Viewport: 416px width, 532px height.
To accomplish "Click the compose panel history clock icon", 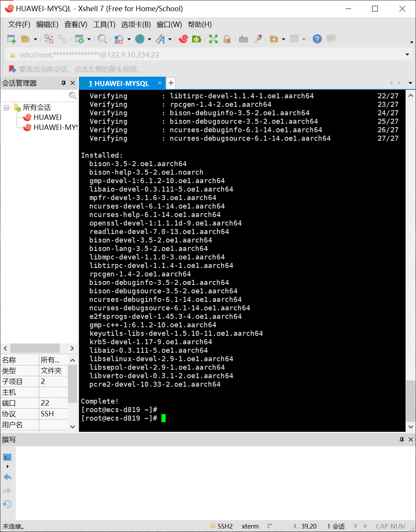I will click(7, 504).
